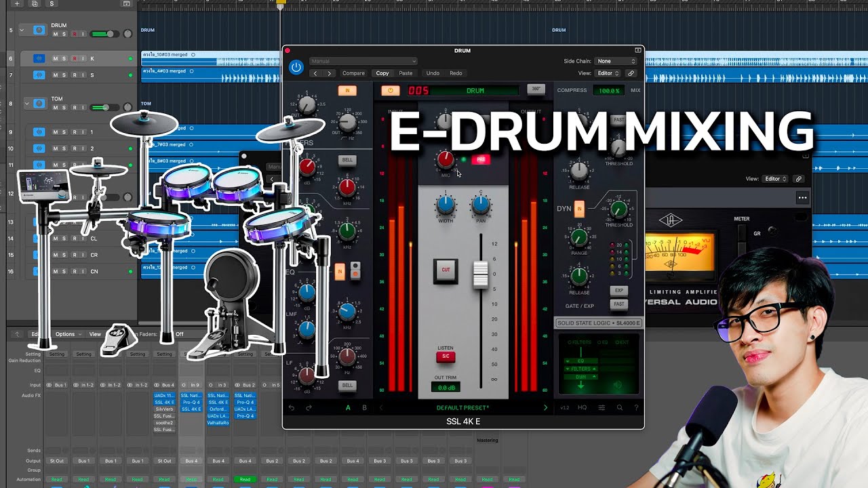Viewport: 868px width, 488px height.
Task: Click the plugin redo arrow in bottom bar
Action: click(309, 407)
